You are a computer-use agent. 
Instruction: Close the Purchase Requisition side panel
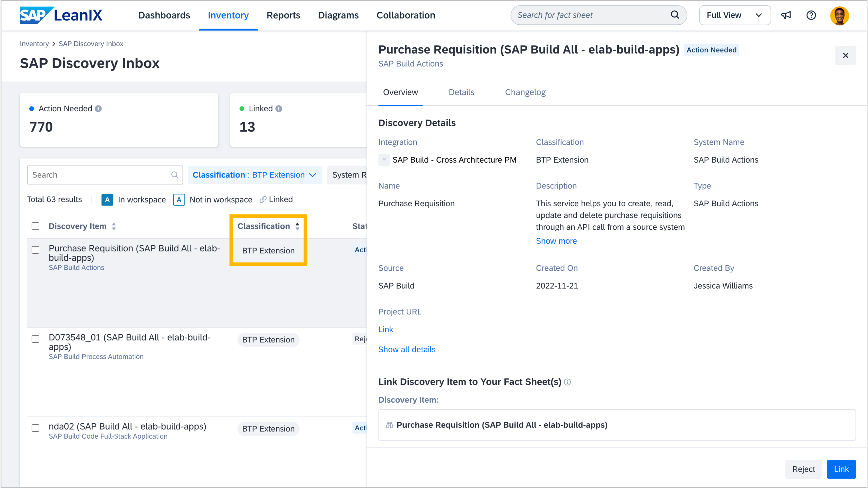[x=845, y=55]
